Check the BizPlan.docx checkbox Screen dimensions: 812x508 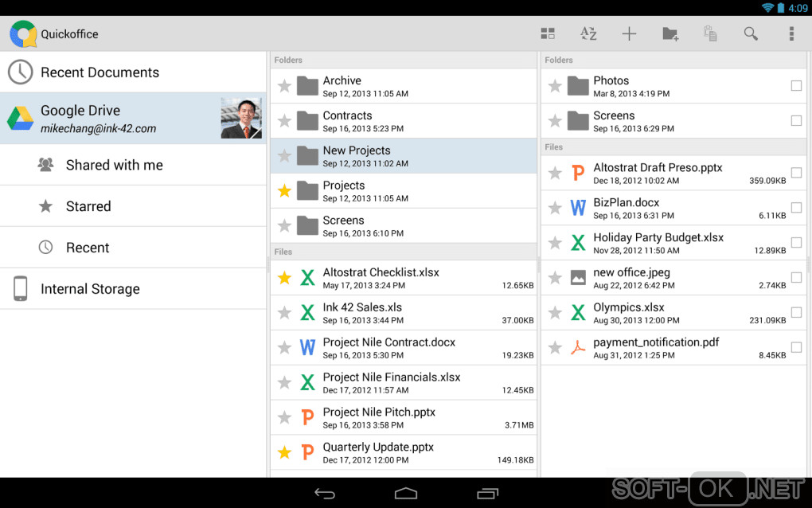[x=796, y=208]
